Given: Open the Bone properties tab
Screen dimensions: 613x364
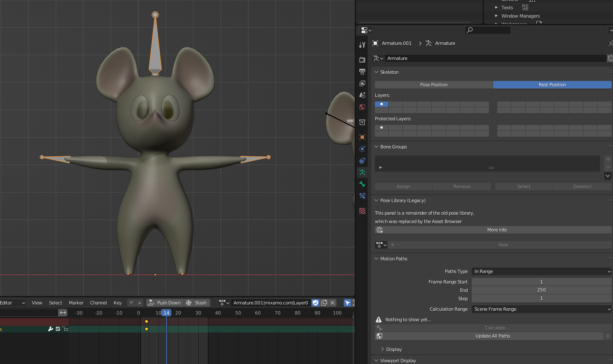Looking at the screenshot, I should tap(362, 184).
